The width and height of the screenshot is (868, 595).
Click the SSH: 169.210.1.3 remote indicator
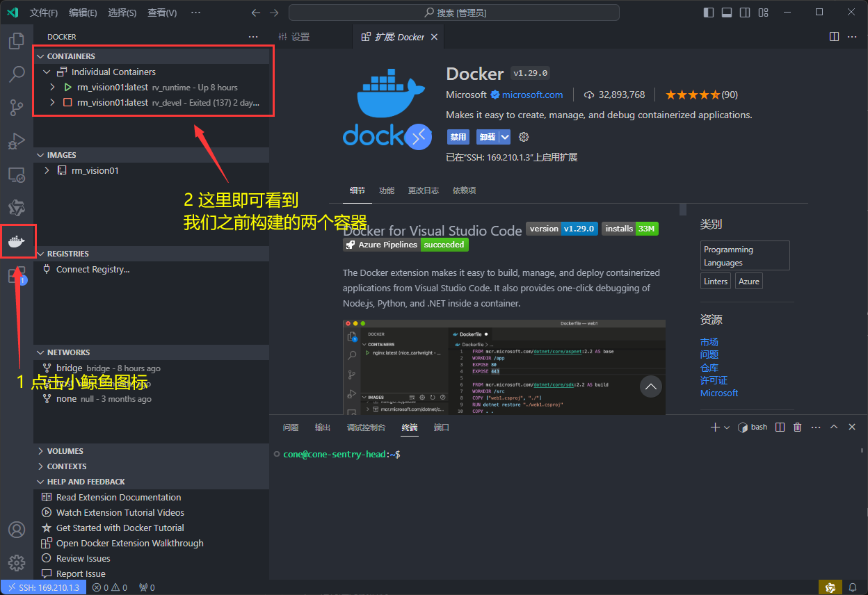pyautogui.click(x=42, y=587)
